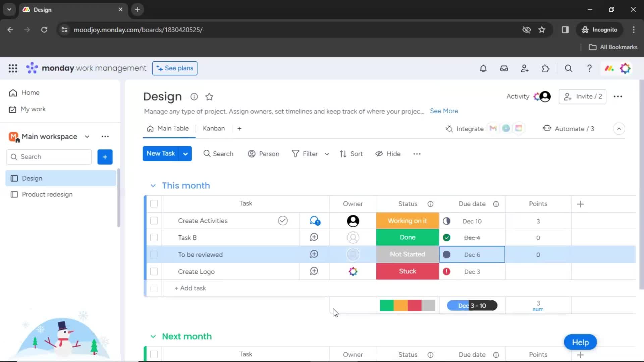
Task: Toggle checkbox for Task B row
Action: tap(154, 237)
